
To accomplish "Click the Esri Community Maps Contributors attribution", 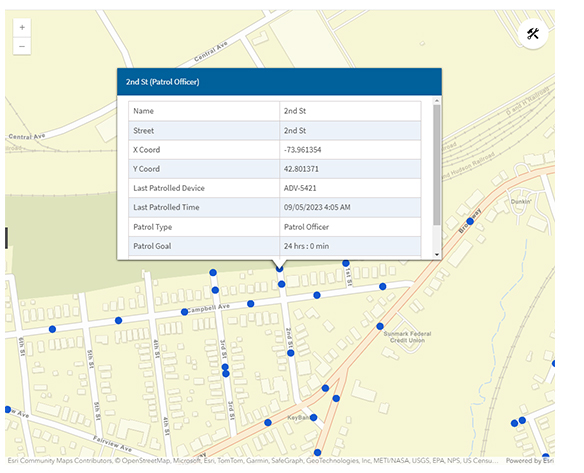I will [60, 461].
